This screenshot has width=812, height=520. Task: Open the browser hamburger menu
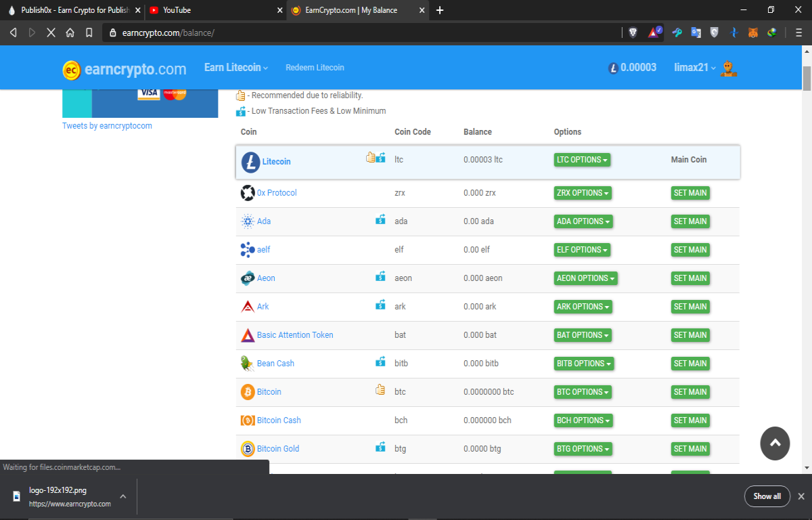point(798,32)
